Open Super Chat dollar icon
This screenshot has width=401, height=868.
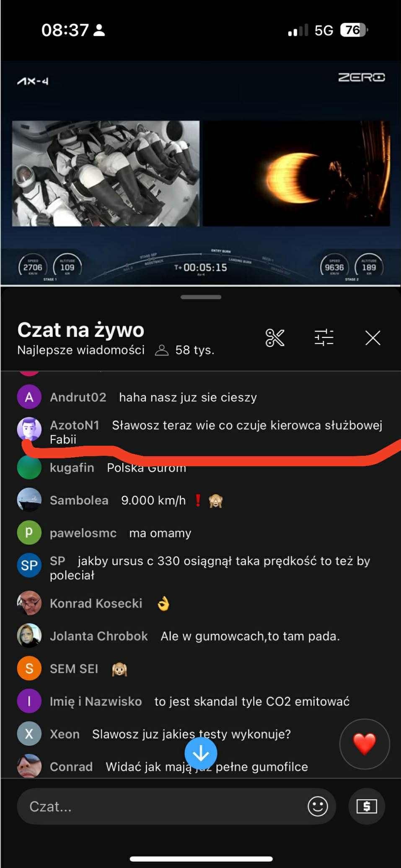pos(367,806)
